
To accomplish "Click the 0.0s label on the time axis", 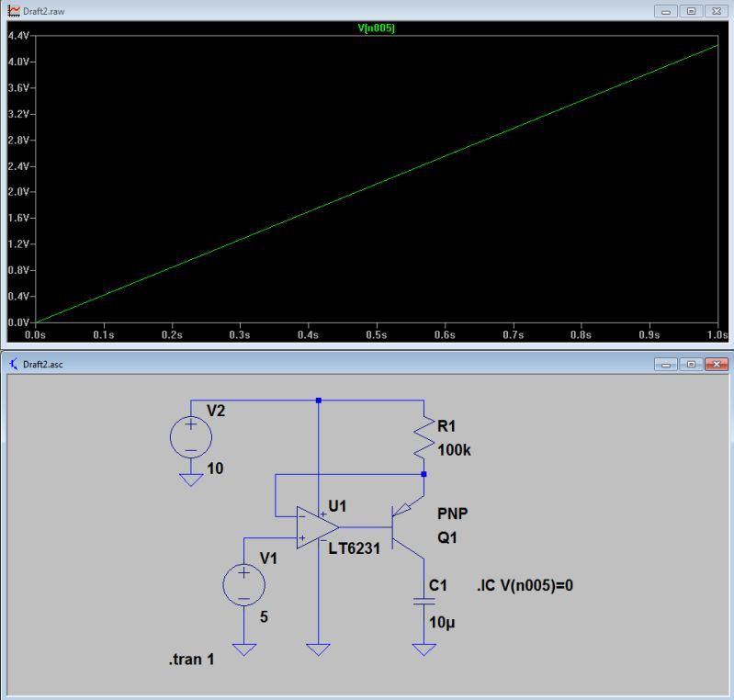I will click(x=35, y=334).
